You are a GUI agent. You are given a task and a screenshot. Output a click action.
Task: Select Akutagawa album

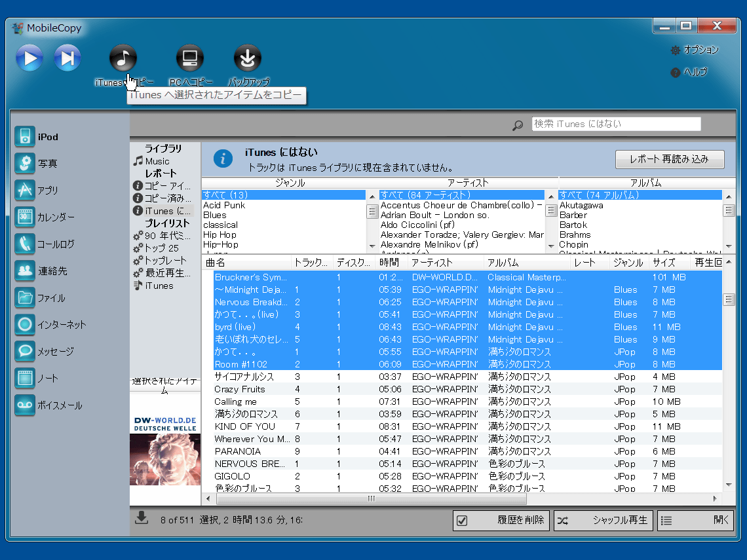point(640,205)
